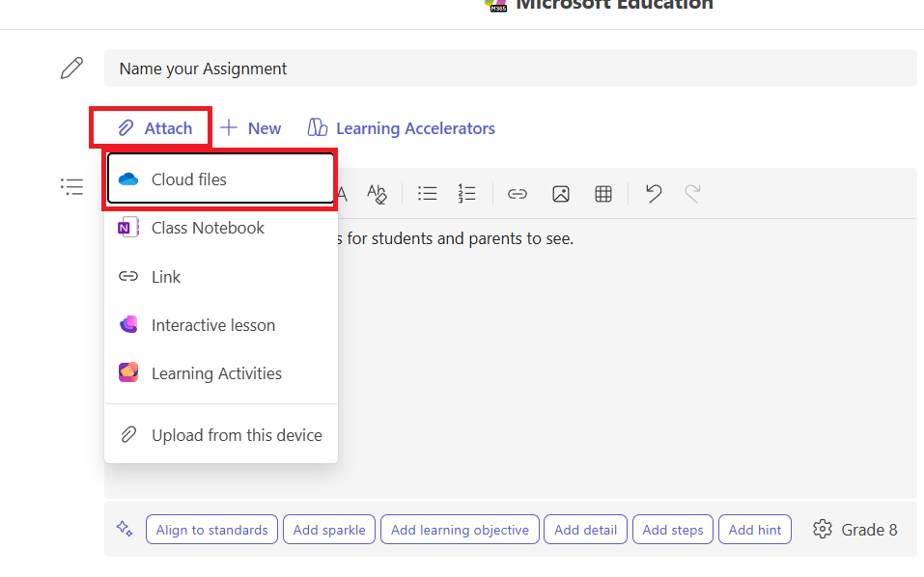Click the upload paperclip icon
This screenshot has height=577, width=924.
pyautogui.click(x=128, y=434)
